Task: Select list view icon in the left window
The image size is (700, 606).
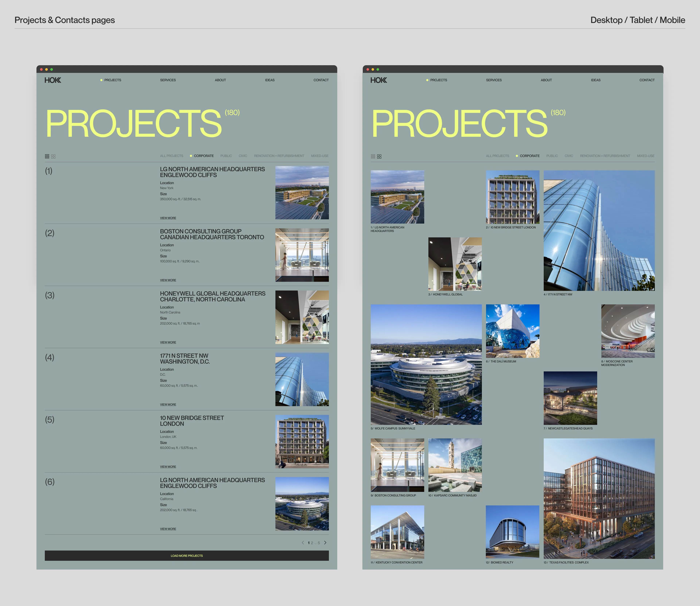Action: tap(47, 156)
